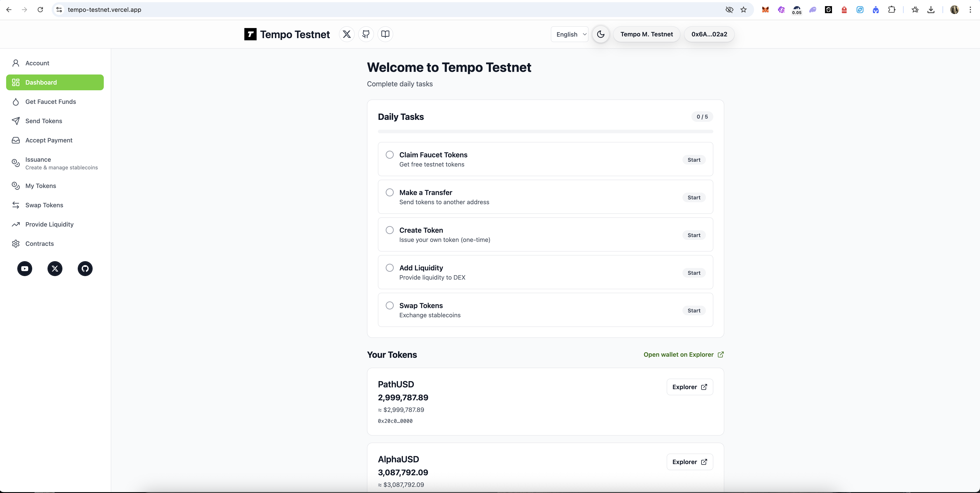Open Get Faucet Funds page
Image resolution: width=980 pixels, height=493 pixels.
click(55, 102)
